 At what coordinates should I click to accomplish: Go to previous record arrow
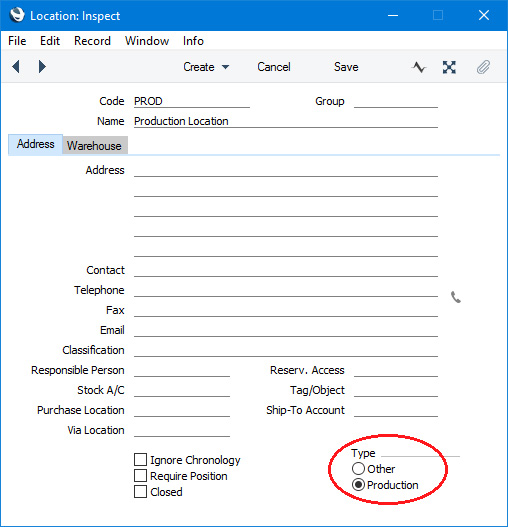pyautogui.click(x=16, y=67)
